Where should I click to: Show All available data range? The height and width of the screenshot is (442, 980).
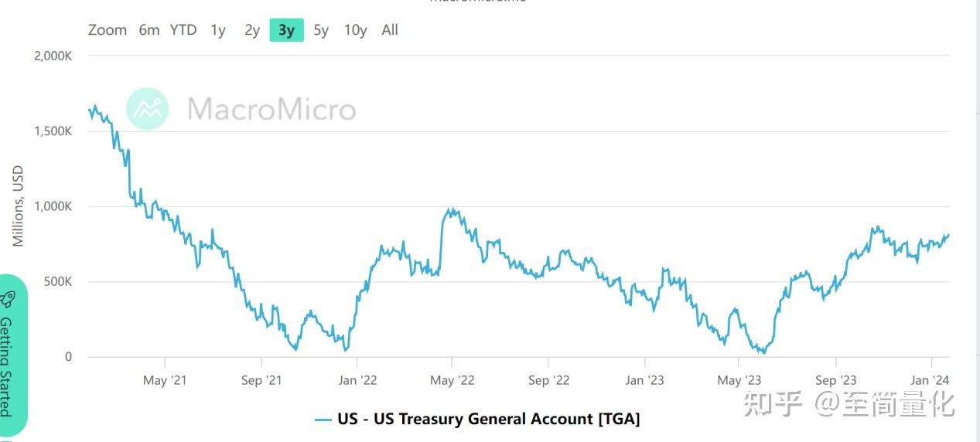pos(390,30)
